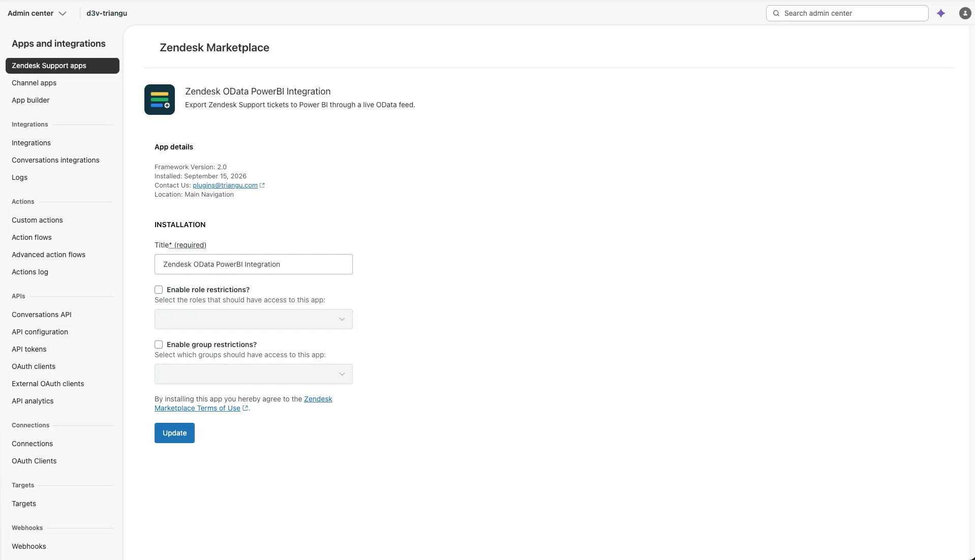Click the Update button
This screenshot has width=975, height=560.
pyautogui.click(x=174, y=433)
